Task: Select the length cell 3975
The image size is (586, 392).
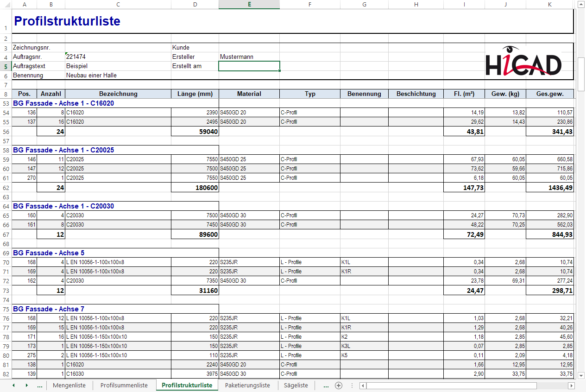Action: tap(195, 374)
